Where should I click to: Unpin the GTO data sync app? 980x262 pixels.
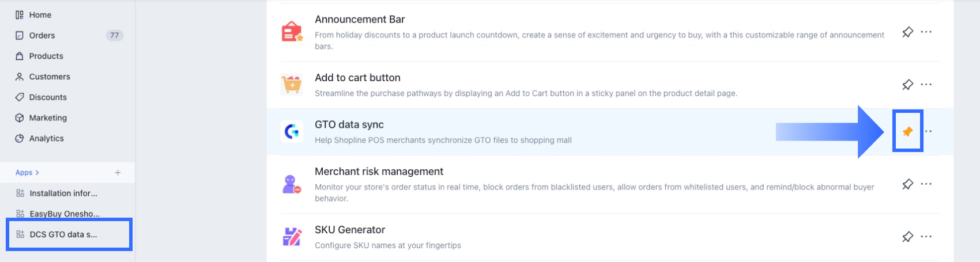pyautogui.click(x=907, y=132)
